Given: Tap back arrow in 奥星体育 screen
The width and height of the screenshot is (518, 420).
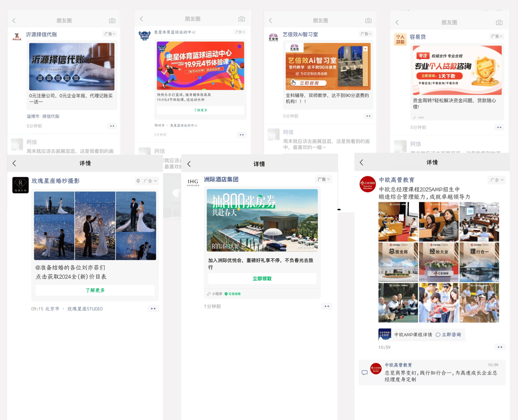Looking at the screenshot, I should [142, 19].
